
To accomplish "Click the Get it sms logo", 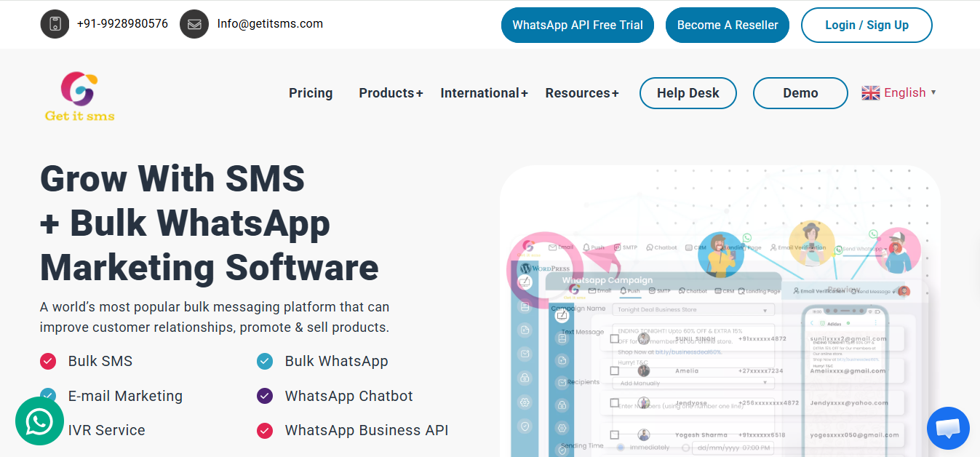I will click(79, 96).
